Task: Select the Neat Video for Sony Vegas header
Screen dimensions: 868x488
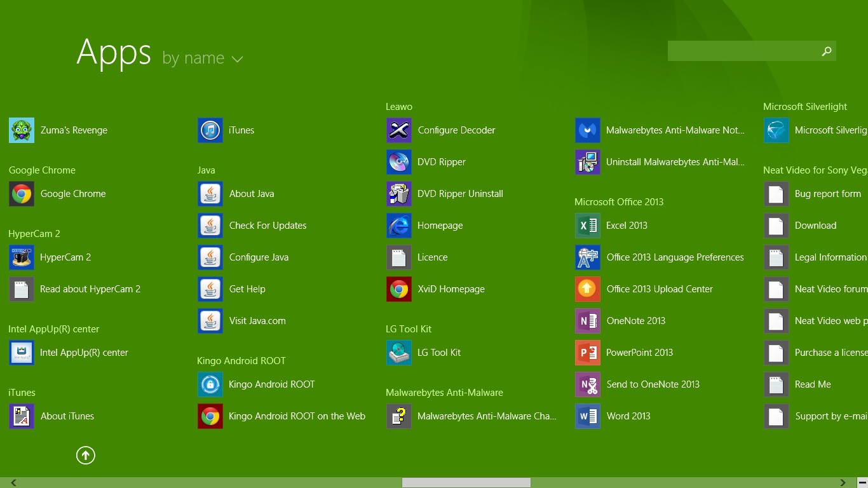Action: [x=815, y=170]
